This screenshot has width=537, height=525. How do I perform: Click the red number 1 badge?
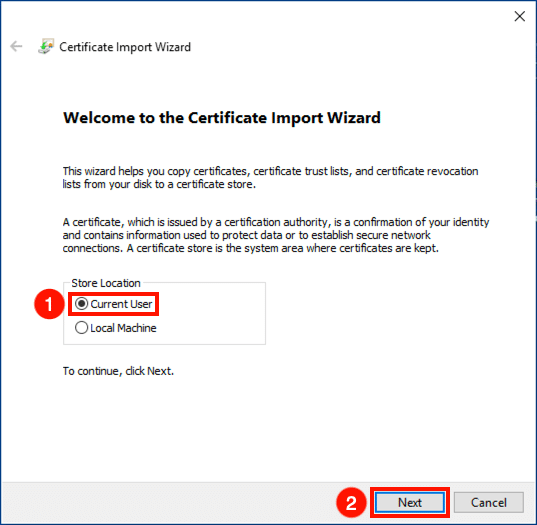click(49, 304)
